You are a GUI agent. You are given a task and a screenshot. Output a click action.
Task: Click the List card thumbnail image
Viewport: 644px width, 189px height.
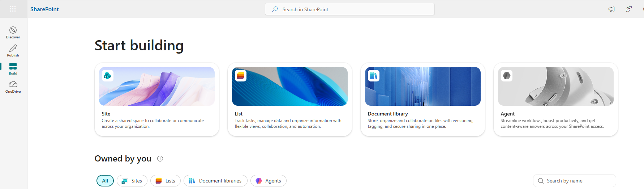(290, 86)
